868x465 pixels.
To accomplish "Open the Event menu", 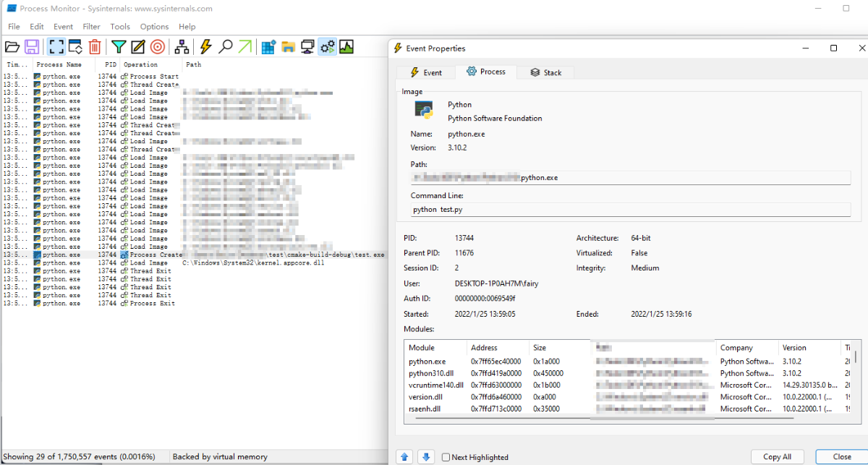I will point(64,27).
